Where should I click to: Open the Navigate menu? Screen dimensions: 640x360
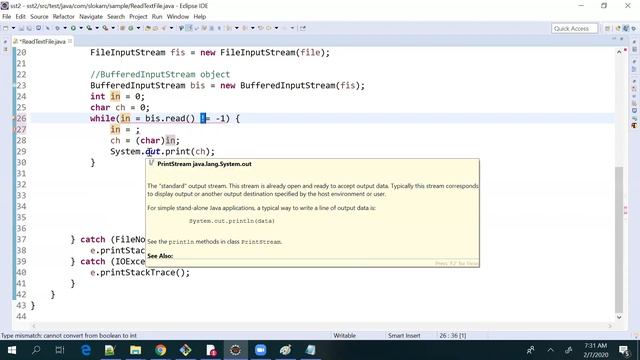tap(91, 17)
